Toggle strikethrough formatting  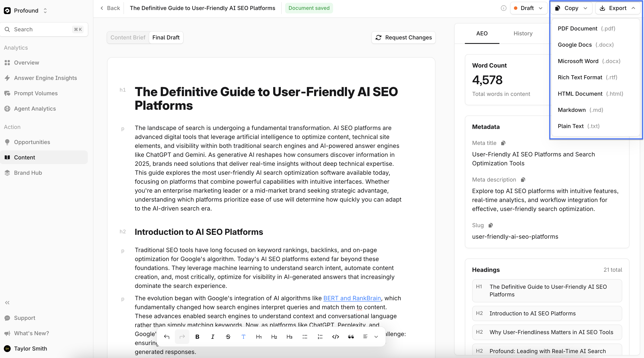[x=228, y=337]
